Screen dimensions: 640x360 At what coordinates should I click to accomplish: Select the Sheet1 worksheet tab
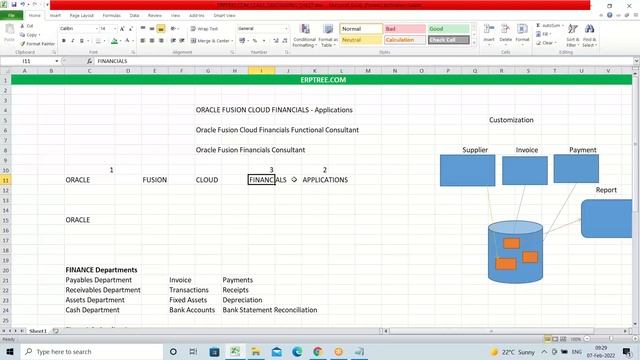pos(38,331)
